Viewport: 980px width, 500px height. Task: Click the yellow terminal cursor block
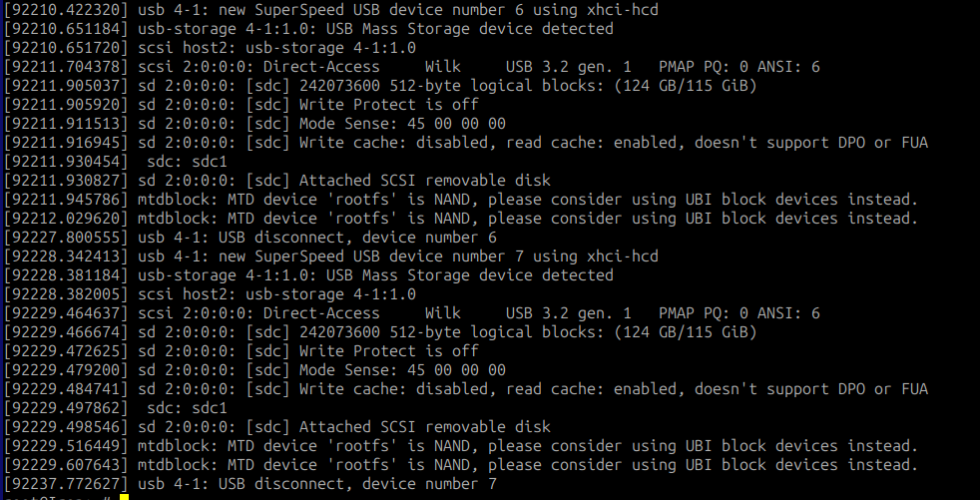coord(124,497)
